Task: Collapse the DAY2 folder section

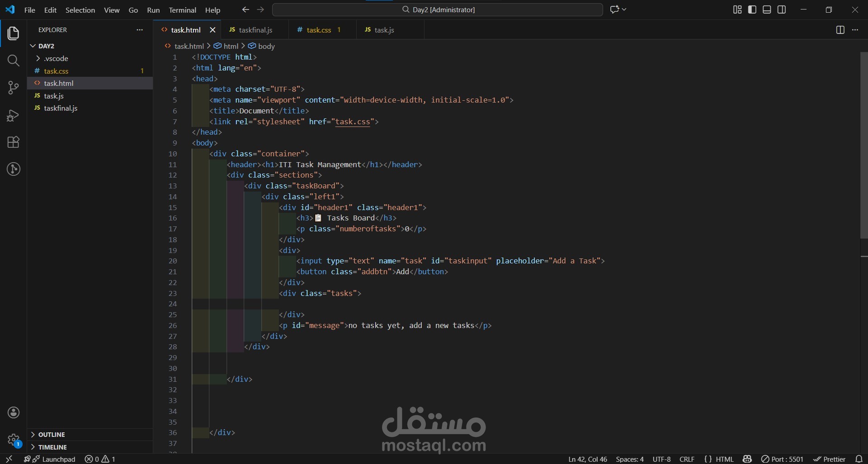Action: tap(90, 46)
